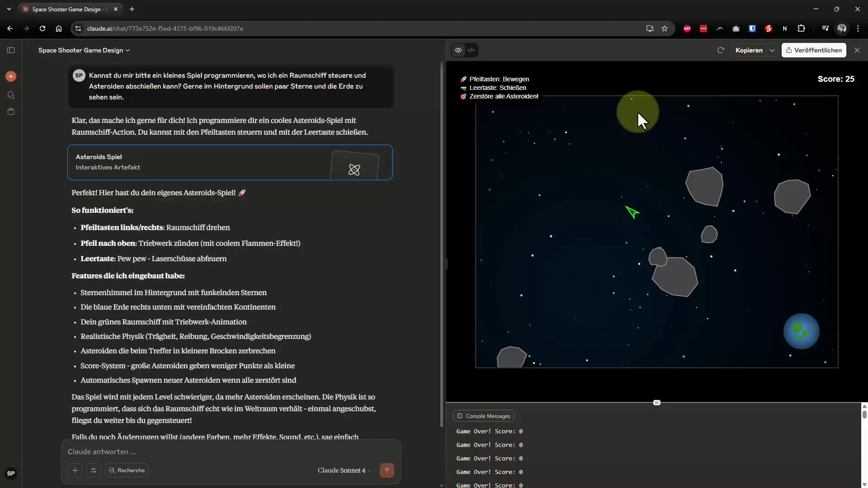Start a new chat with plus icon

coord(11,76)
